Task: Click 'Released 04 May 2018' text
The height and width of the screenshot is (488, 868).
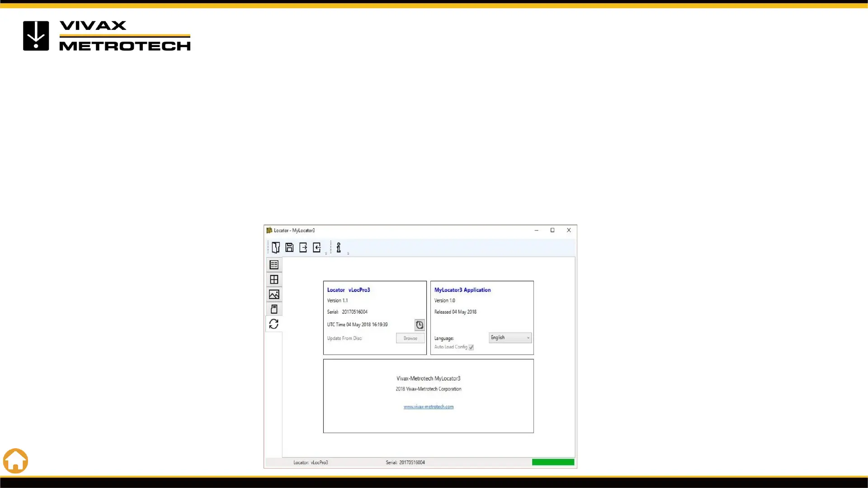Action: pyautogui.click(x=455, y=312)
